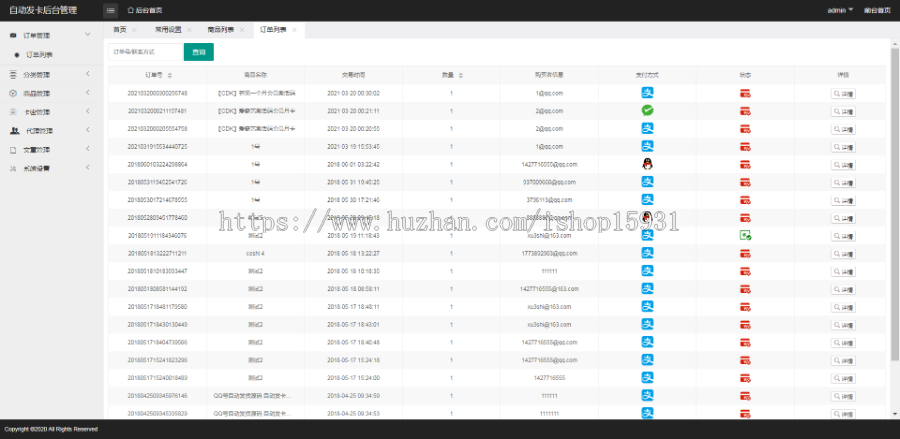Click Alipay icon in the 2018-05-17 18:48:11 row
Screen dimensions: 900x439
[647, 306]
